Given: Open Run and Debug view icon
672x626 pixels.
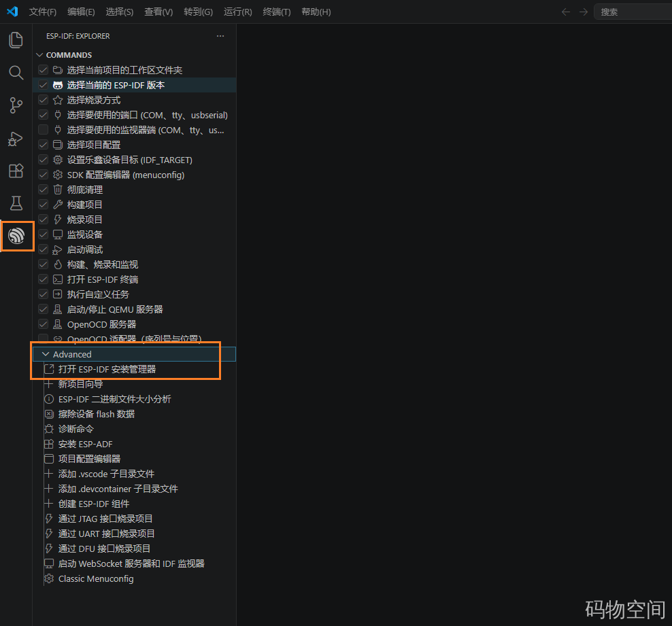Looking at the screenshot, I should (x=16, y=139).
